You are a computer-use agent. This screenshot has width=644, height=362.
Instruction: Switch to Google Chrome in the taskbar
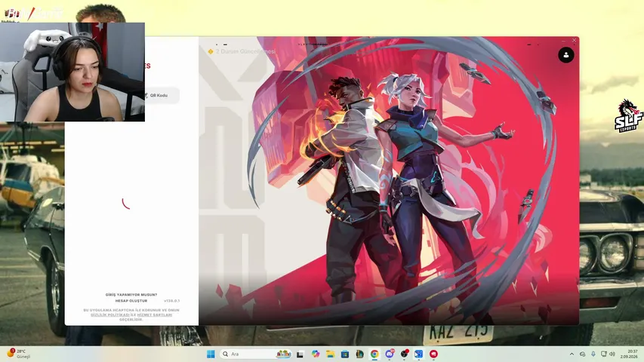click(374, 354)
